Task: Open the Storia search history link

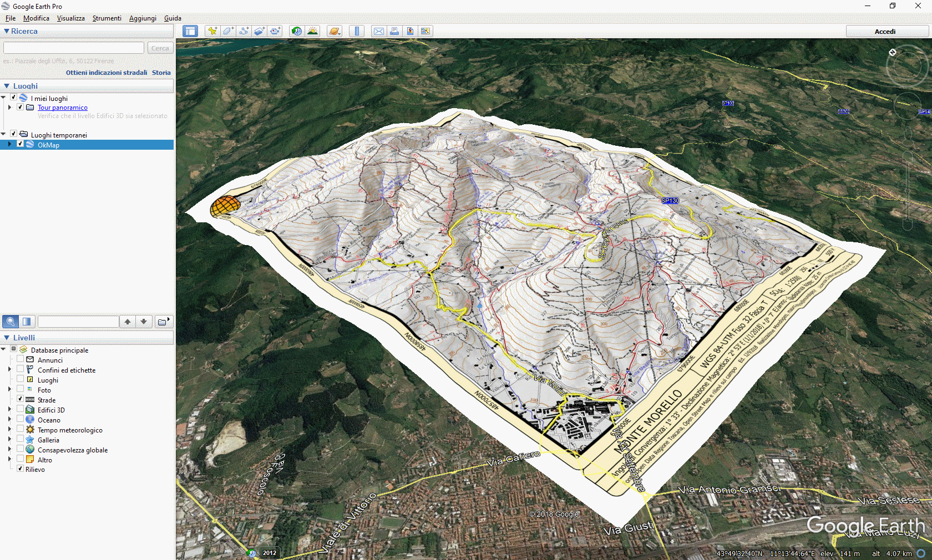Action: 161,73
